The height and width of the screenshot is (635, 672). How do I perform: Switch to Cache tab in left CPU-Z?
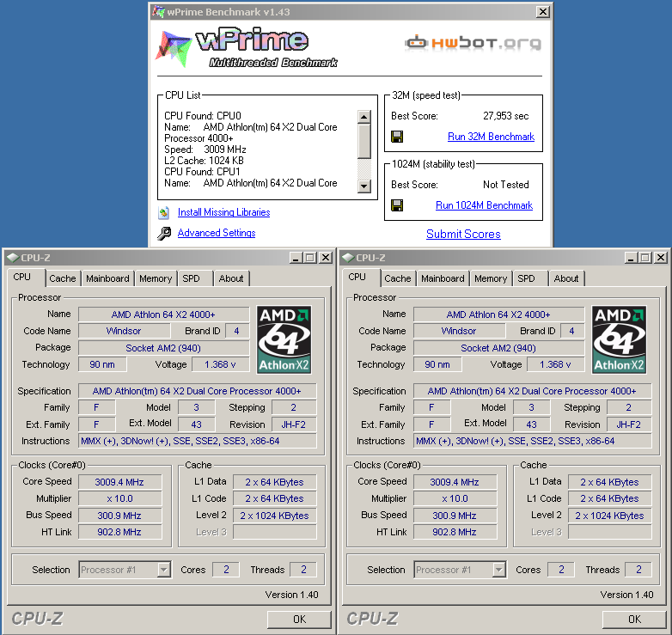(x=62, y=278)
